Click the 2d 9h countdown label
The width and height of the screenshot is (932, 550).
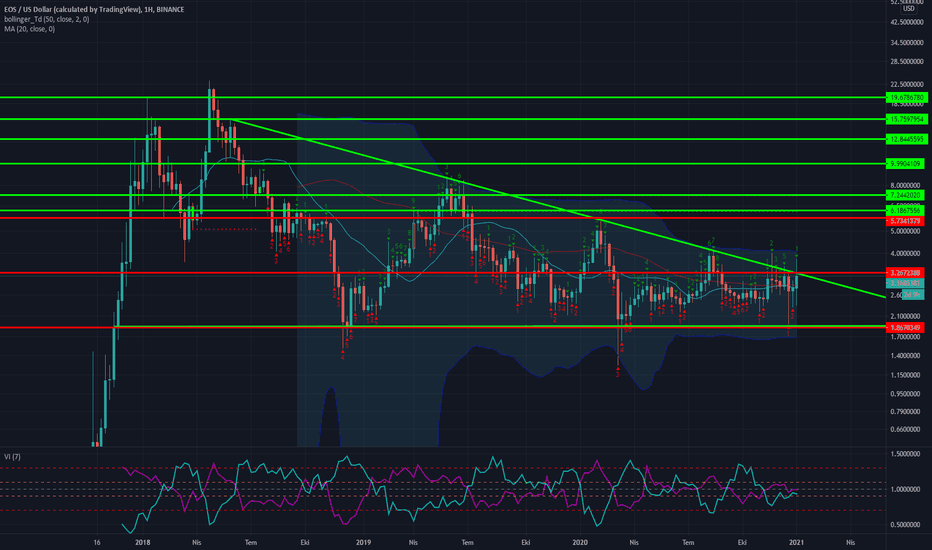pos(911,295)
